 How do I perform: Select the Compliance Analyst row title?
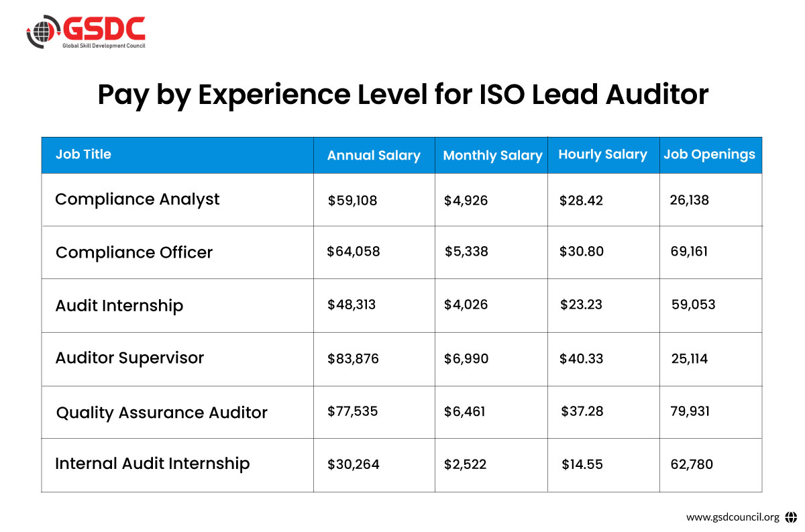(138, 199)
